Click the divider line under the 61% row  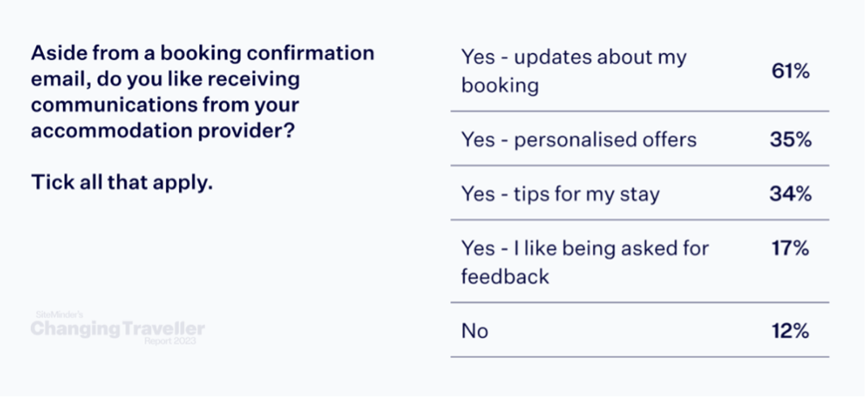pos(640,111)
